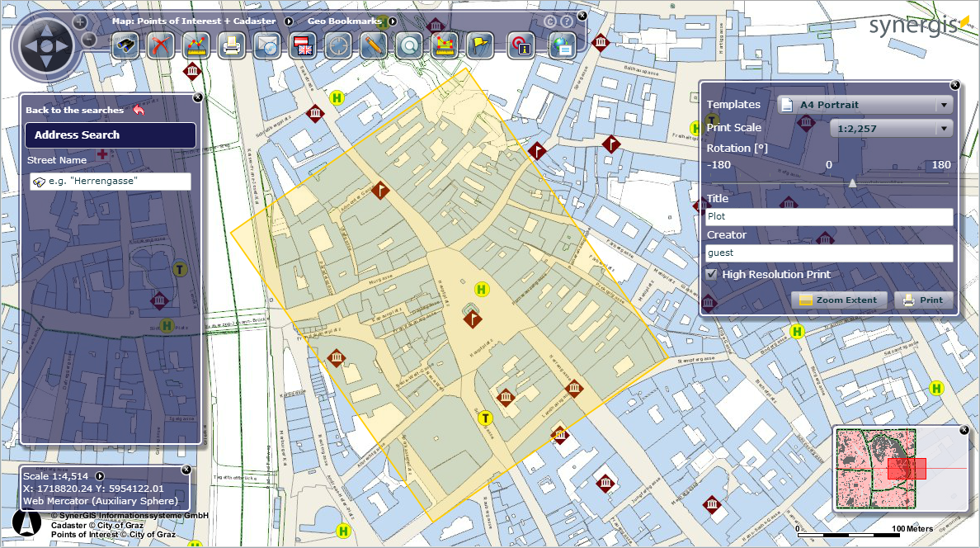Toggle the High Resolution Print checkbox
This screenshot has height=548, width=980.
pos(711,274)
